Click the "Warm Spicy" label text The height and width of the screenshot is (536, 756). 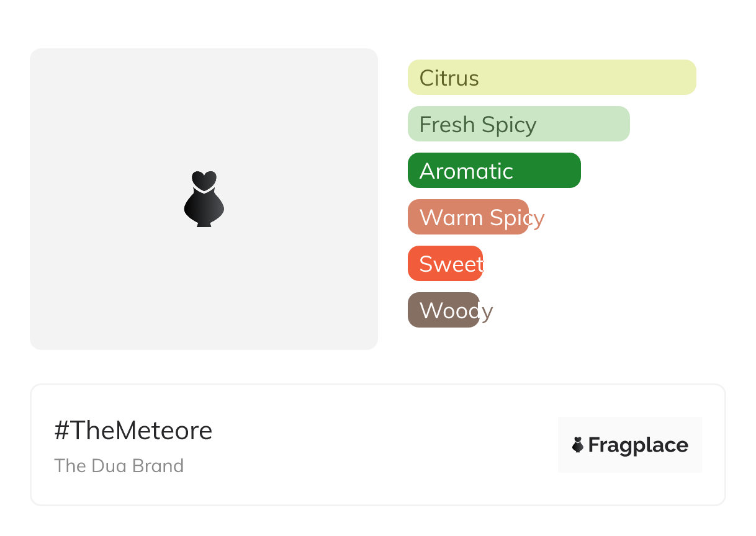482,218
